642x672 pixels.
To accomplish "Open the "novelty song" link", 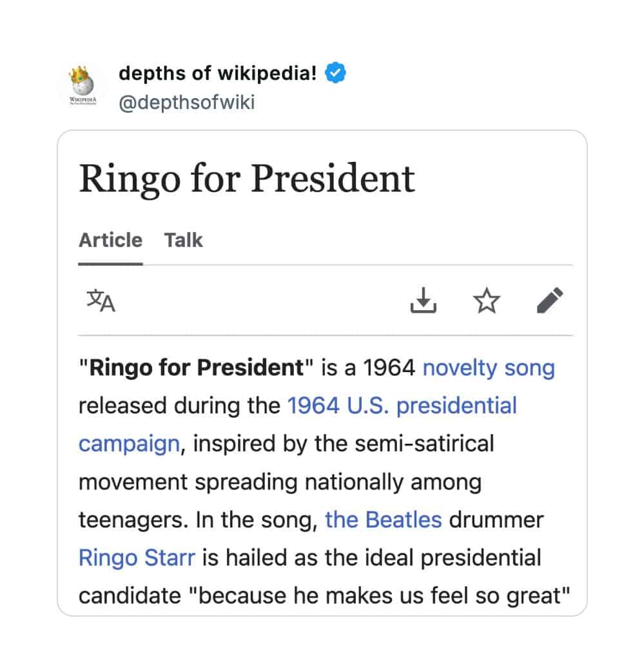I will tap(489, 368).
